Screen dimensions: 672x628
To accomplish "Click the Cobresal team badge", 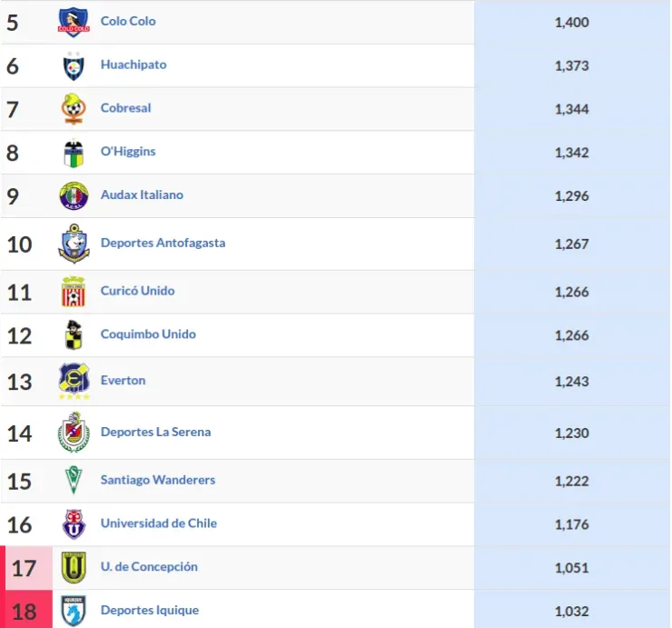I will pyautogui.click(x=73, y=109).
